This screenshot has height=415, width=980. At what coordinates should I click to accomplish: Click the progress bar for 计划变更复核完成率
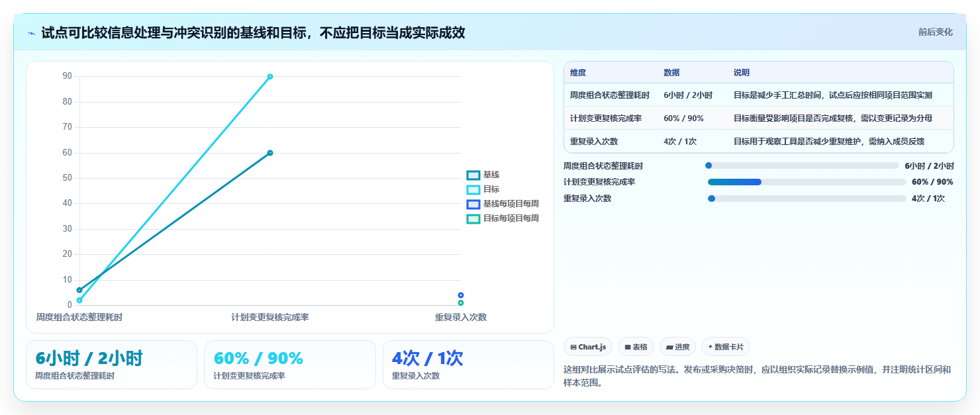(x=807, y=182)
